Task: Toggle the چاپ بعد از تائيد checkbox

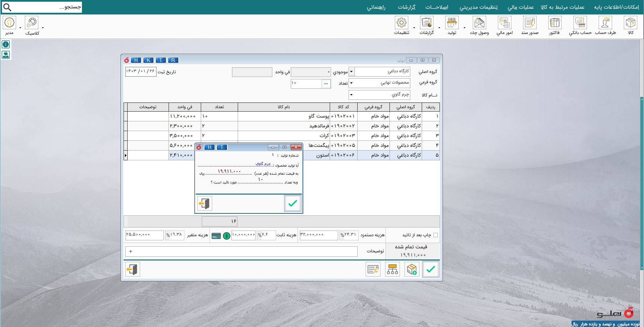Action: [435, 235]
